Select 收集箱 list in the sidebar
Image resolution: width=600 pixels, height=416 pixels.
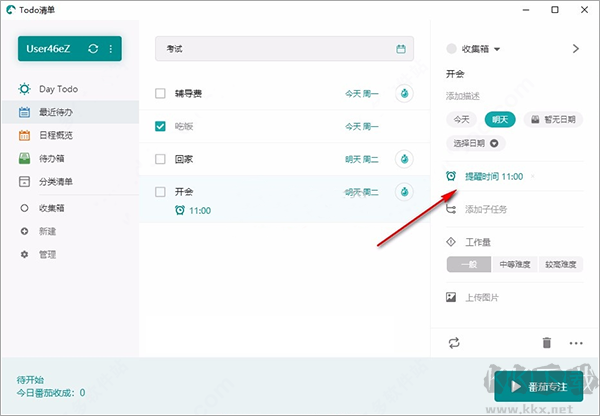click(x=52, y=208)
